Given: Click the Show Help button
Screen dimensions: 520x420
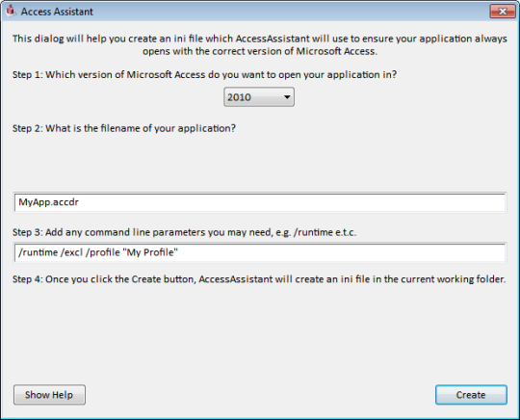Looking at the screenshot, I should (49, 395).
